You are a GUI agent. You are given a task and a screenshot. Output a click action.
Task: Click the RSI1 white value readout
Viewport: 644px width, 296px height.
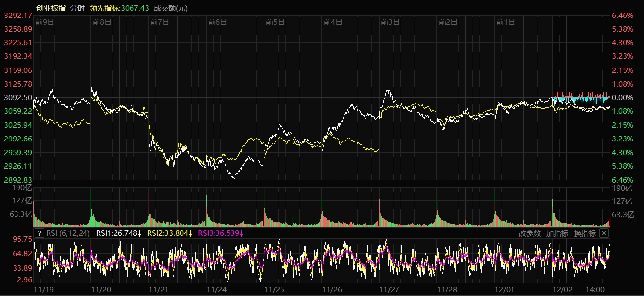point(119,233)
